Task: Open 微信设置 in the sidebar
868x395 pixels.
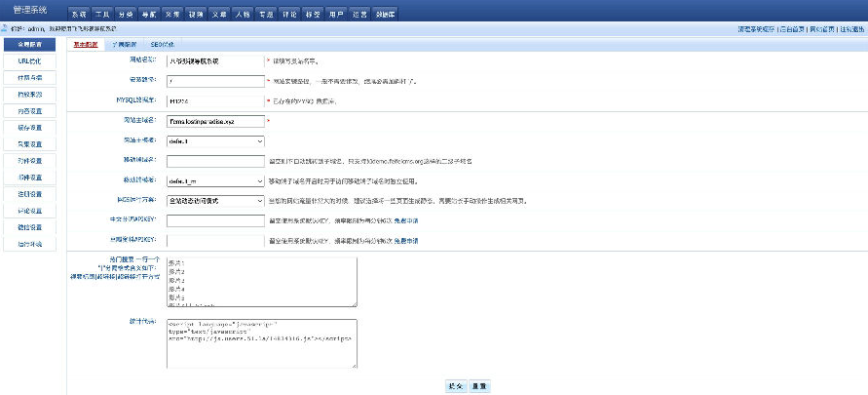Action: [30, 227]
